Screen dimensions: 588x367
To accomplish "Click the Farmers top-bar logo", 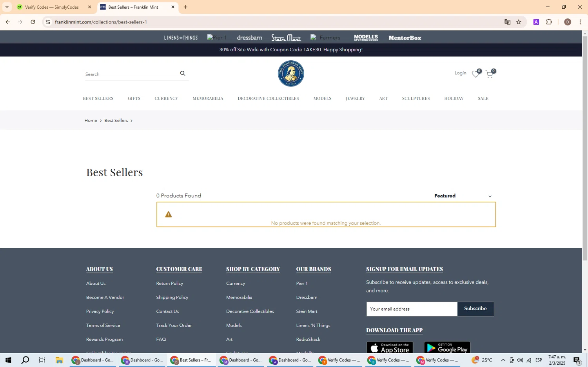I will coord(325,38).
